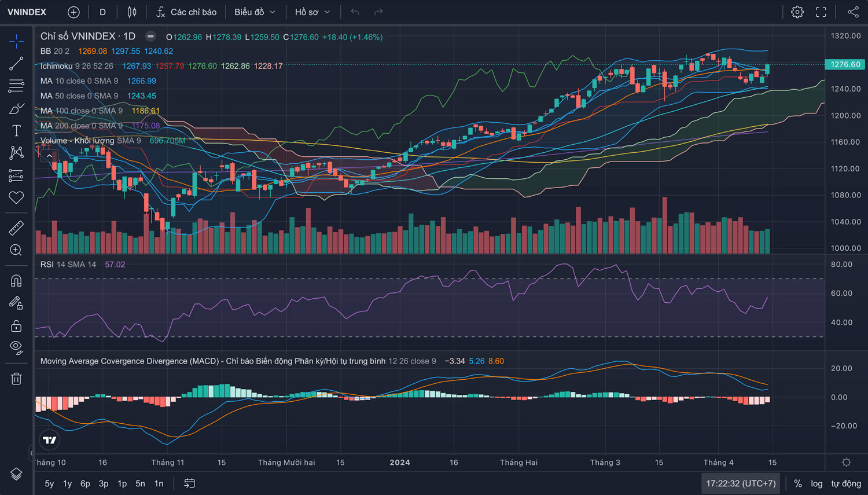Select the Text annotation tool
Image resolution: width=868 pixels, height=495 pixels.
pyautogui.click(x=16, y=131)
